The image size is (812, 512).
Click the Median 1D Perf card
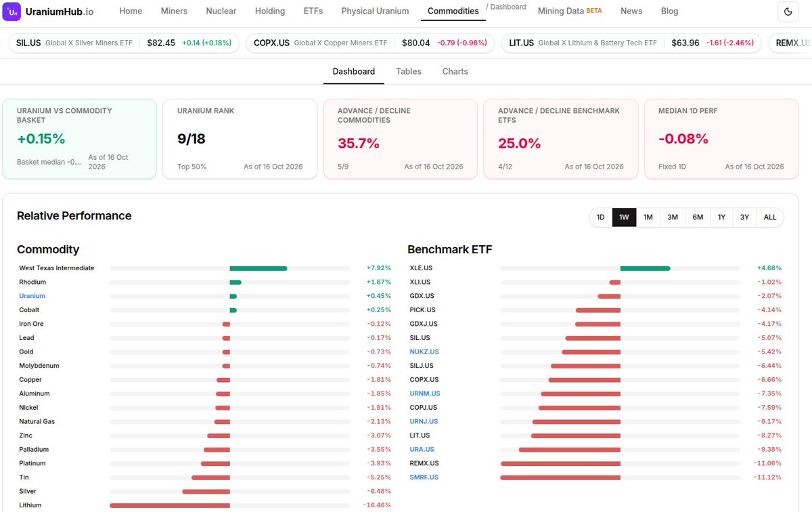coord(721,139)
